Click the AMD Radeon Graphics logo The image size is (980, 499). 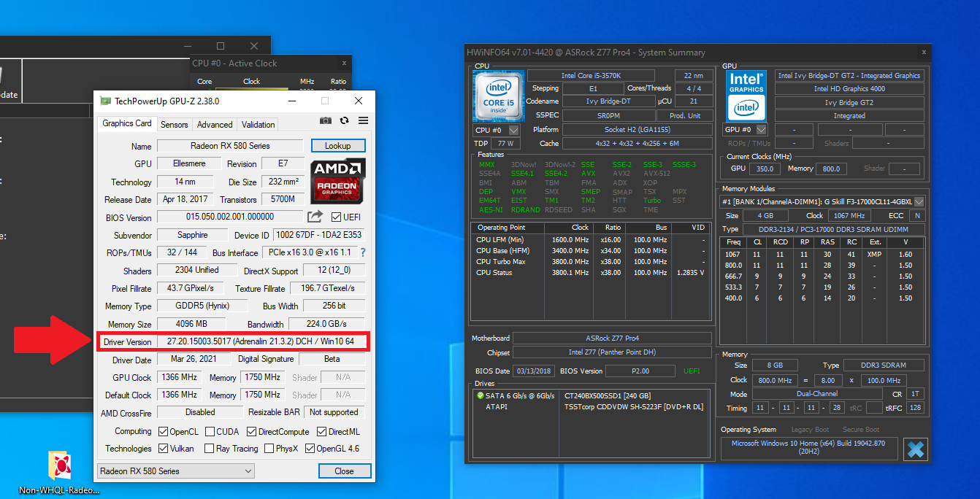pyautogui.click(x=338, y=181)
